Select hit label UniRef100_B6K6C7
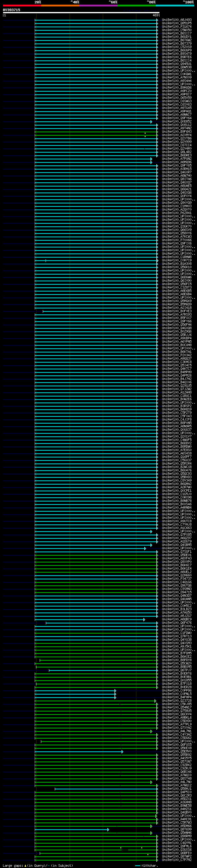The image size is (197, 868). pos(177,565)
